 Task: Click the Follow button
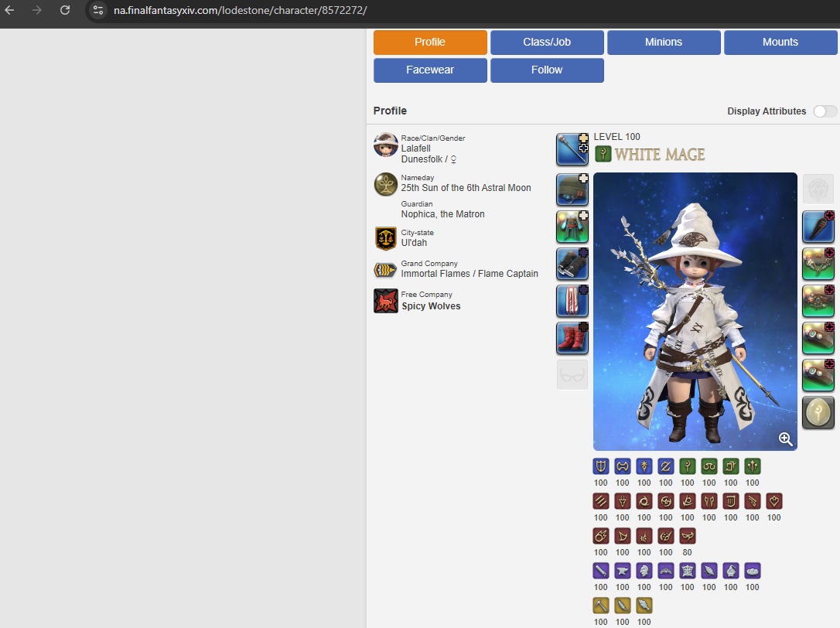(x=547, y=70)
